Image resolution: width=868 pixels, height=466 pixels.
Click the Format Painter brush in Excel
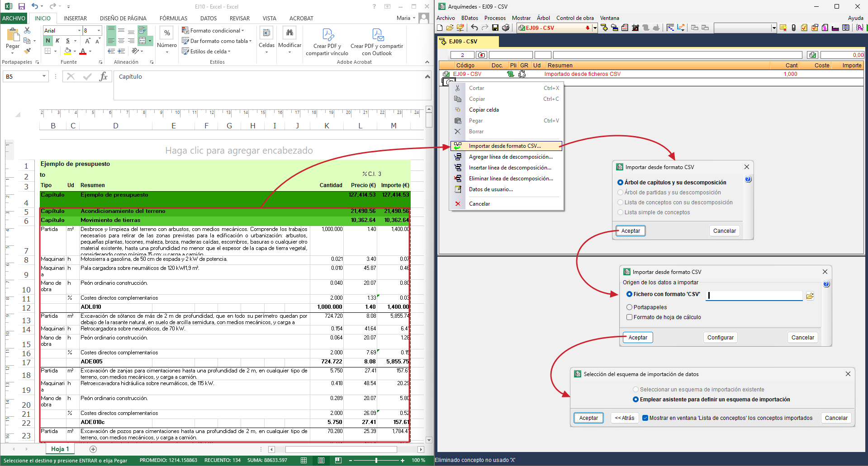(27, 51)
